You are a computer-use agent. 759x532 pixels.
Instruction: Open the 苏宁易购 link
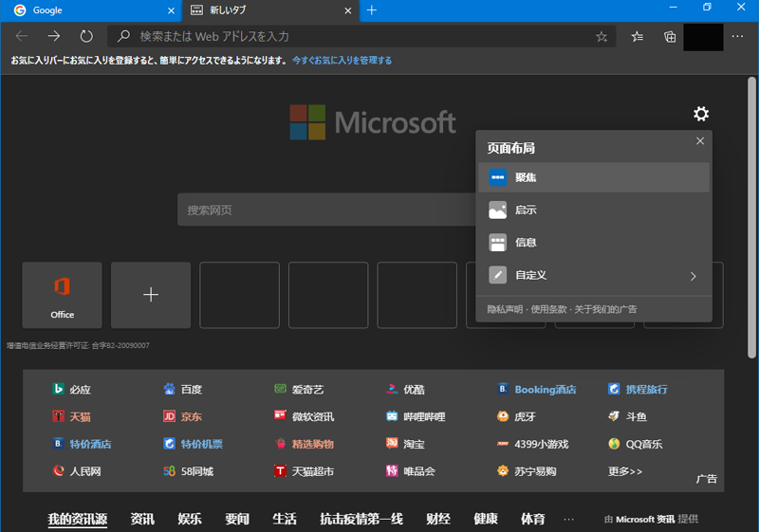527,471
